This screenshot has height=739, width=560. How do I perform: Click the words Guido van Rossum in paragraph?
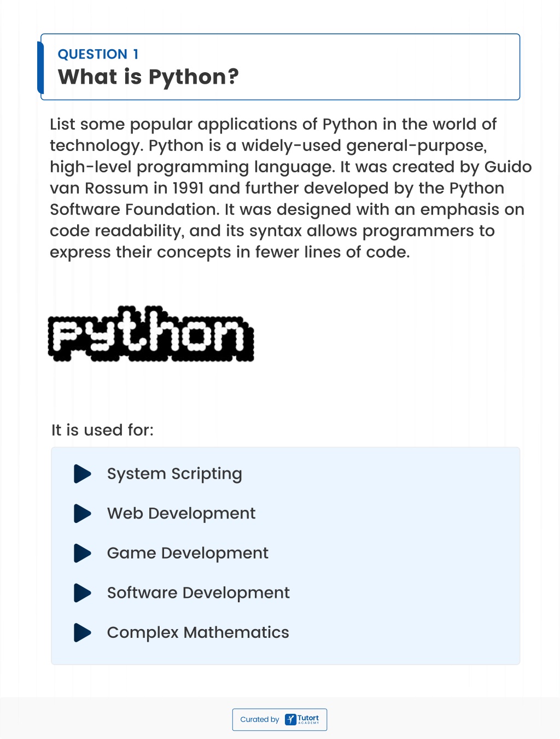click(291, 177)
